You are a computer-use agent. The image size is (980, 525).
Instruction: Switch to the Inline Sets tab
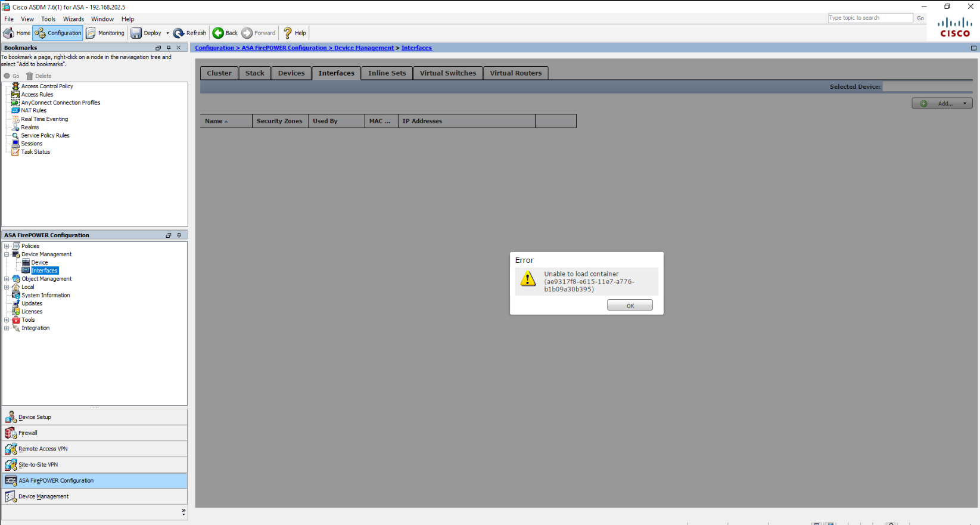point(387,73)
